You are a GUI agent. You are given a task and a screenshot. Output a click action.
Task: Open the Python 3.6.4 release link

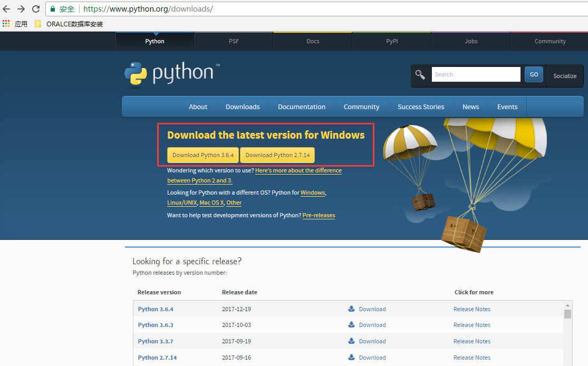coord(156,309)
